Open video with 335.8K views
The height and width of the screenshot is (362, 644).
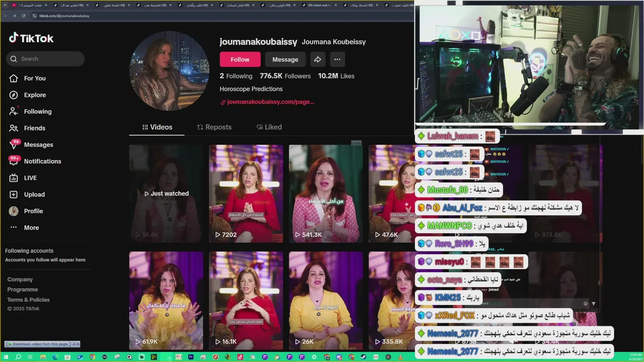click(391, 301)
